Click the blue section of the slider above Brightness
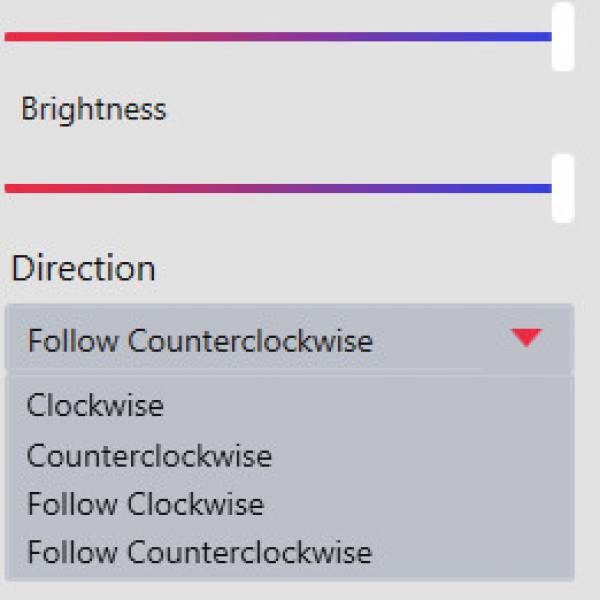Screen dimensions: 600x600 click(480, 37)
